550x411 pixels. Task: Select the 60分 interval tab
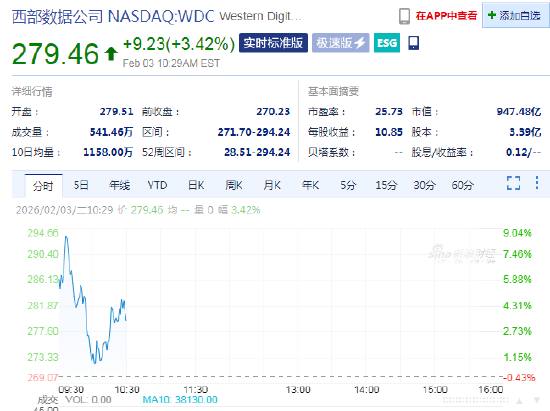[463, 185]
